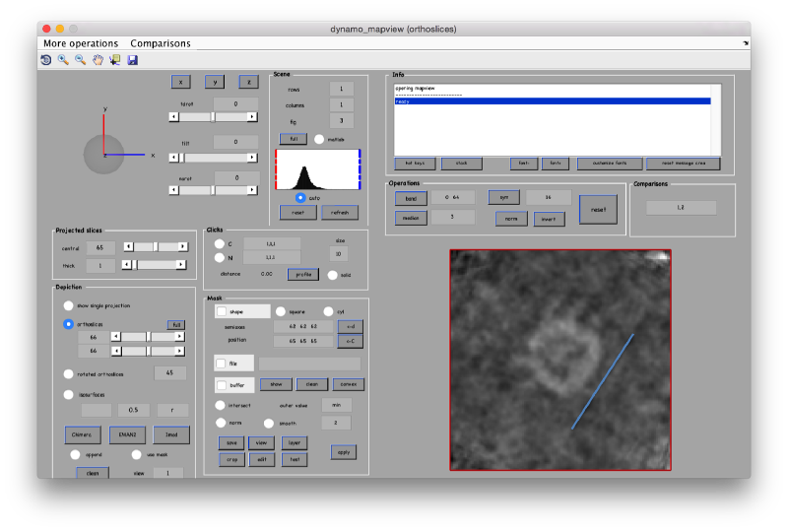788x532 pixels.
Task: Activate the pan hand tool
Action: [x=98, y=60]
